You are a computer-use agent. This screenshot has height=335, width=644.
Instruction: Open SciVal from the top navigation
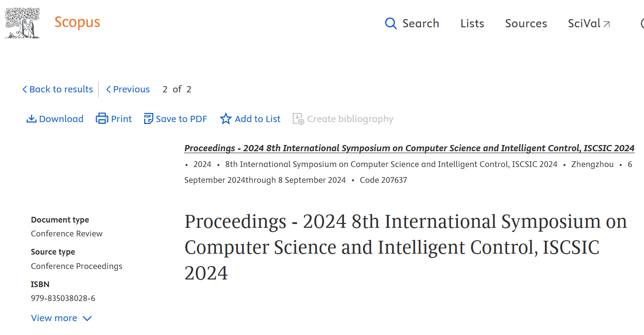coord(584,23)
